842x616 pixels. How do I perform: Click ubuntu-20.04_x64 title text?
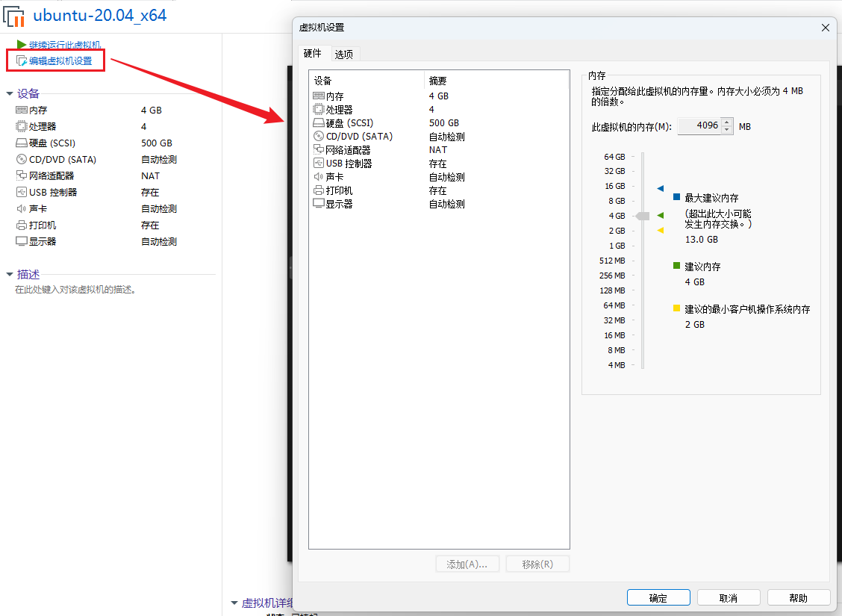(100, 15)
